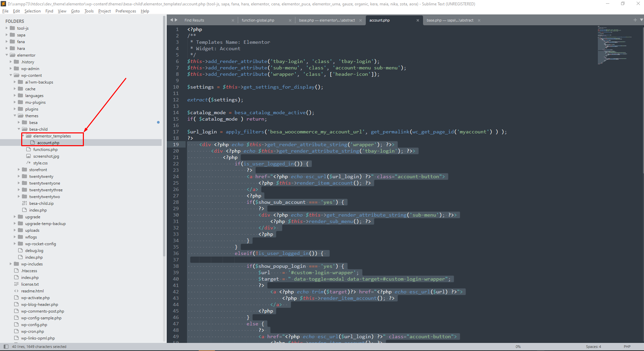The width and height of the screenshot is (644, 351).
Task: Open the Project menu
Action: coord(104,11)
